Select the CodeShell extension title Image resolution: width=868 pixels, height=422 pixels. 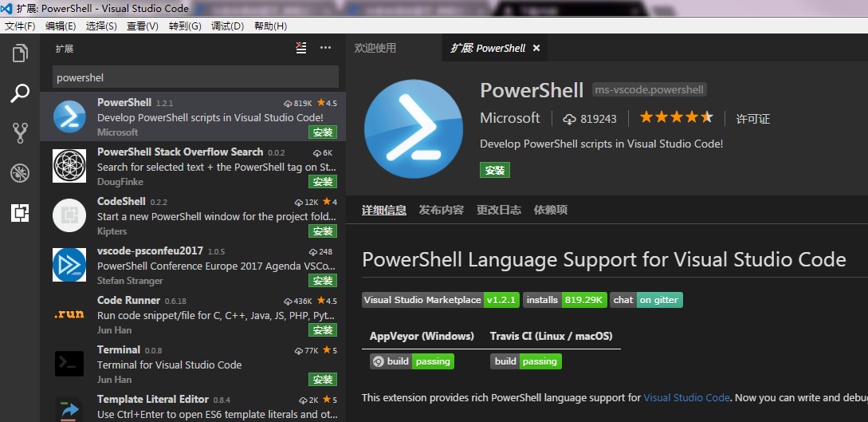coord(121,201)
